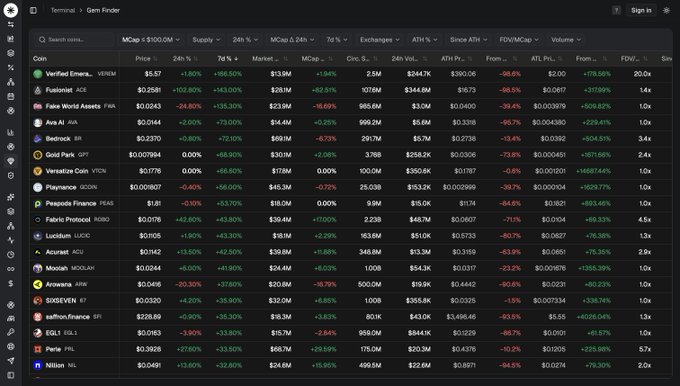Screen dimensions: 680x386
Task: Open the Fabric Protocol coin row
Action: 350,220
